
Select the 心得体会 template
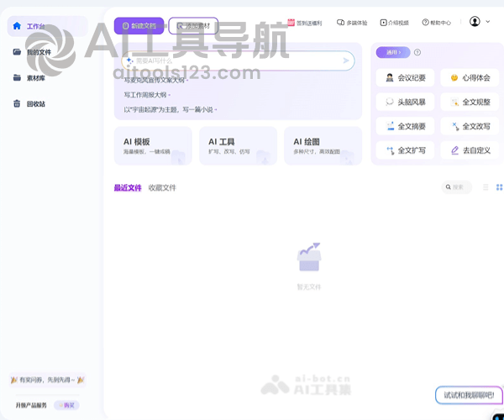pyautogui.click(x=470, y=77)
